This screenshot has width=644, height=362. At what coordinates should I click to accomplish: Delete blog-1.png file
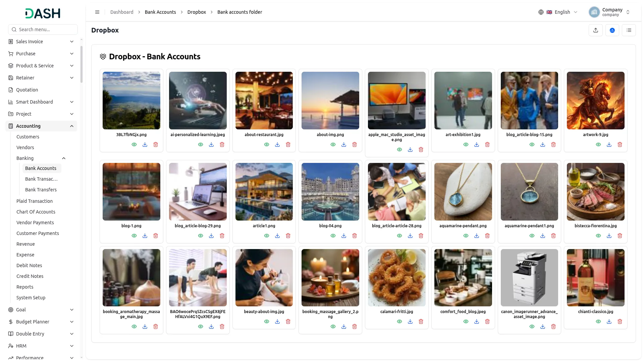[x=156, y=236]
